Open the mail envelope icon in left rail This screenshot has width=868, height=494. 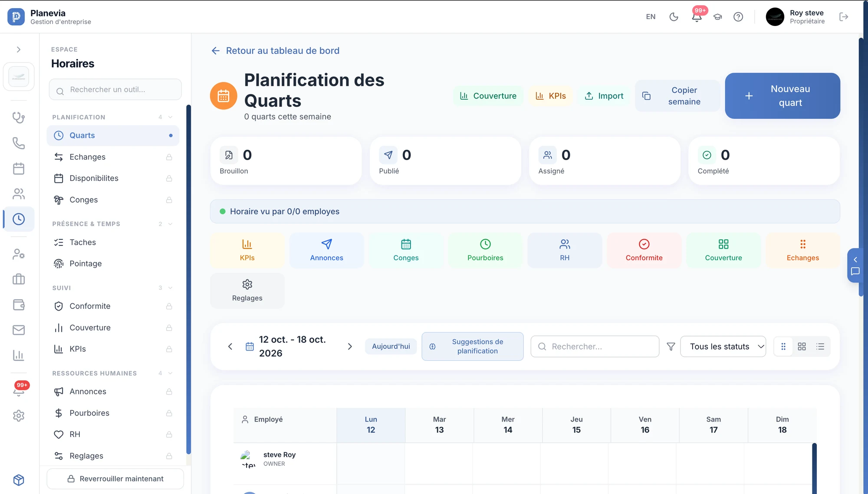(19, 330)
